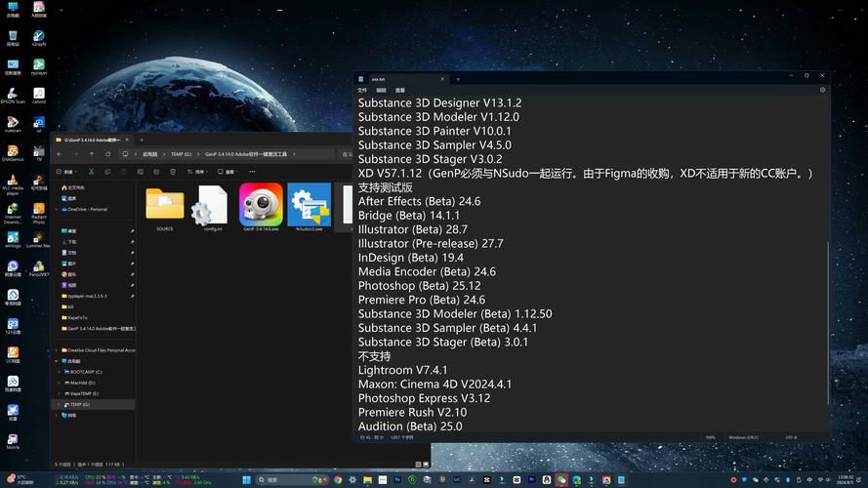
Task: Select the G:\GenP 3.4.14.0 Explorer tab
Action: 92,140
